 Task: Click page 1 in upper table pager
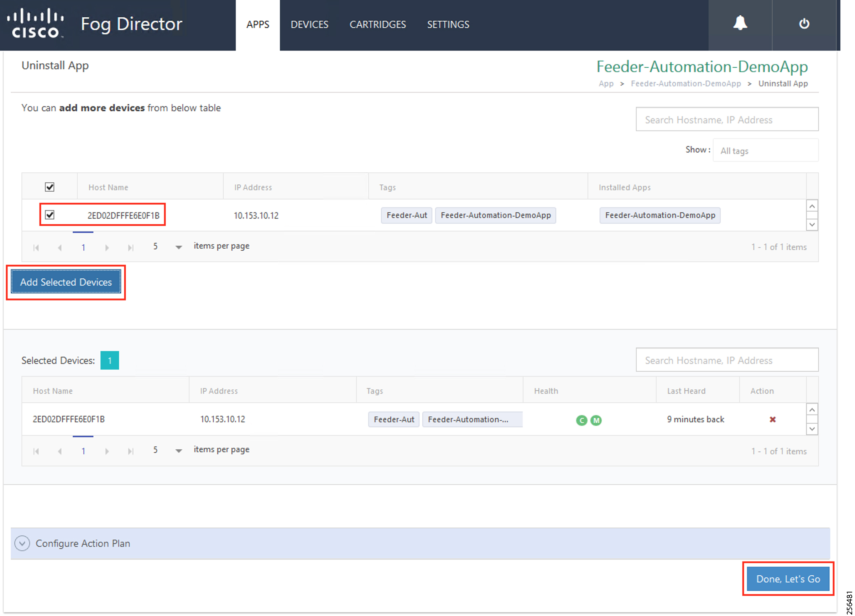click(83, 248)
